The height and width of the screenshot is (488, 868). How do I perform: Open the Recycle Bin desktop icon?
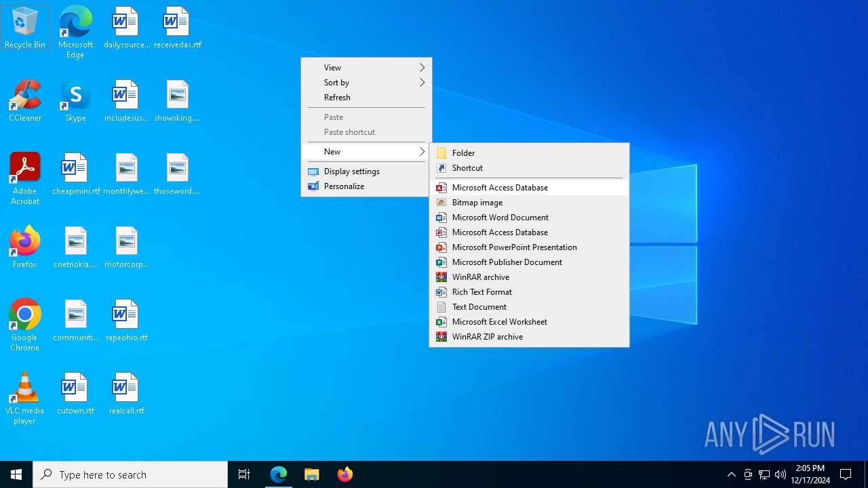pos(25,27)
